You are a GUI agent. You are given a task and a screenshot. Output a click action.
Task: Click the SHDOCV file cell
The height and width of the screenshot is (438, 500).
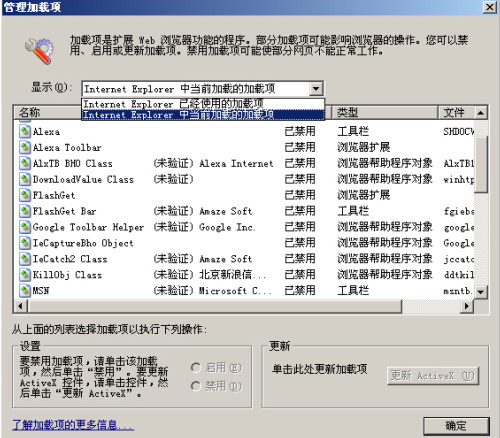[x=459, y=131]
